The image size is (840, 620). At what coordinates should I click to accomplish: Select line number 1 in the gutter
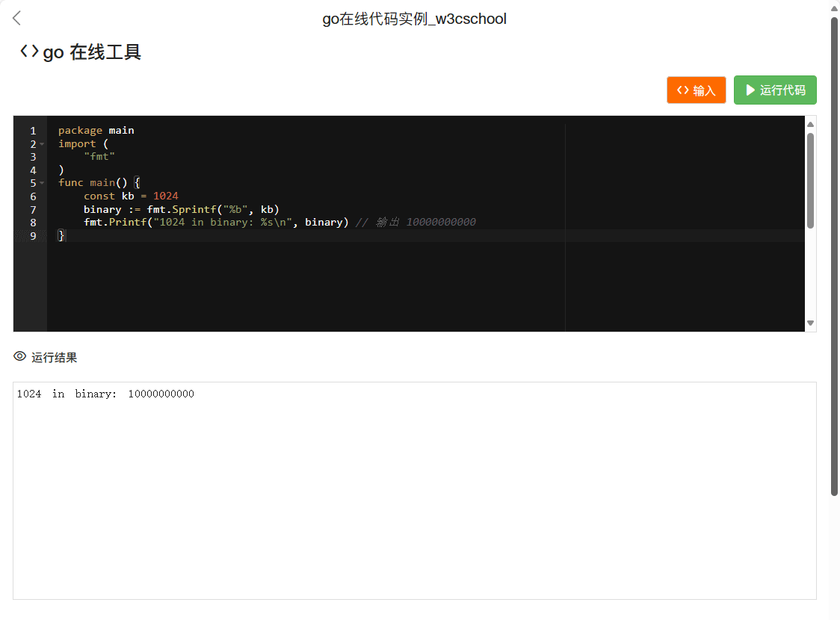click(x=33, y=131)
